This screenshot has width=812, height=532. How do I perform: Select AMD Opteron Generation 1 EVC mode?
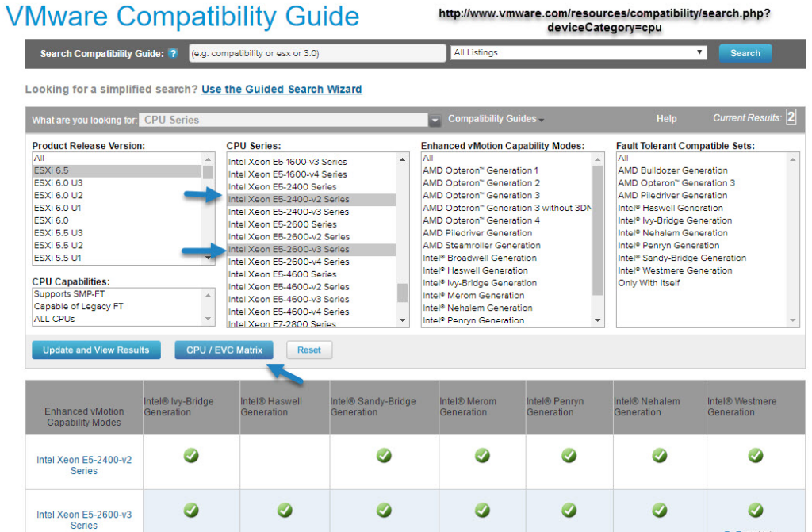(x=506, y=170)
